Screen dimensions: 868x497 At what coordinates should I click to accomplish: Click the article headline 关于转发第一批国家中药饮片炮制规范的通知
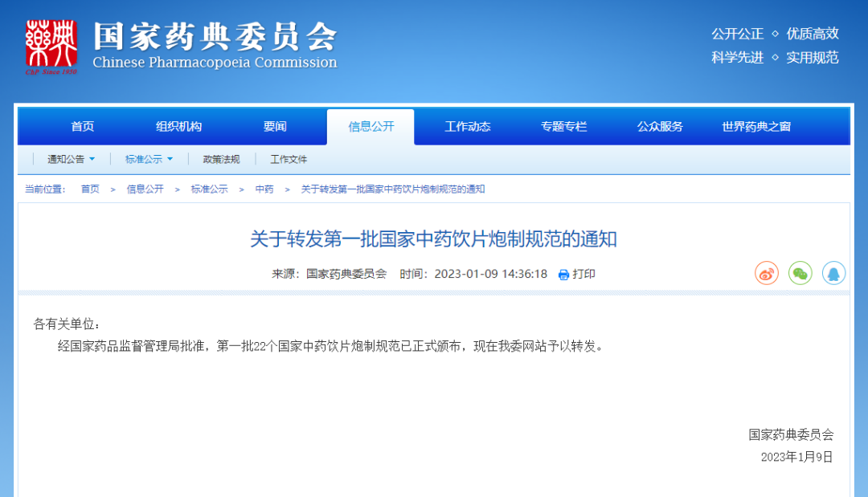click(x=433, y=239)
